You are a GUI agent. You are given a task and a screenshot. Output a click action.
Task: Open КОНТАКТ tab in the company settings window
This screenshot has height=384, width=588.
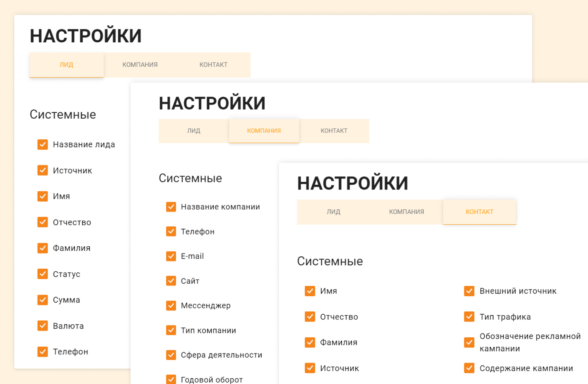pos(334,131)
